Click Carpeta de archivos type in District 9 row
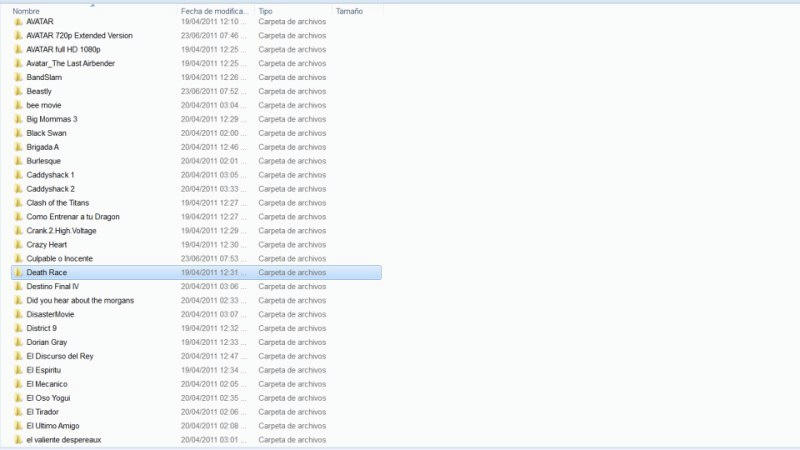 [x=292, y=328]
